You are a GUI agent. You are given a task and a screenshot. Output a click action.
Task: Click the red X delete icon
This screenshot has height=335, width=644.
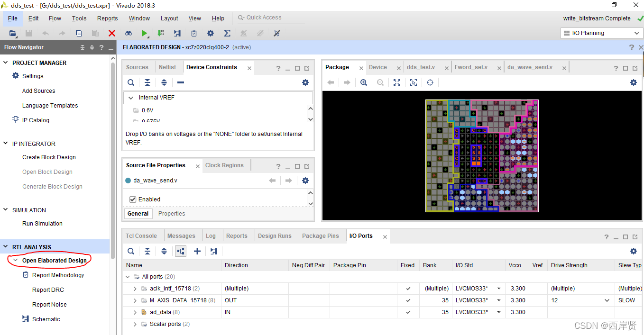(112, 33)
